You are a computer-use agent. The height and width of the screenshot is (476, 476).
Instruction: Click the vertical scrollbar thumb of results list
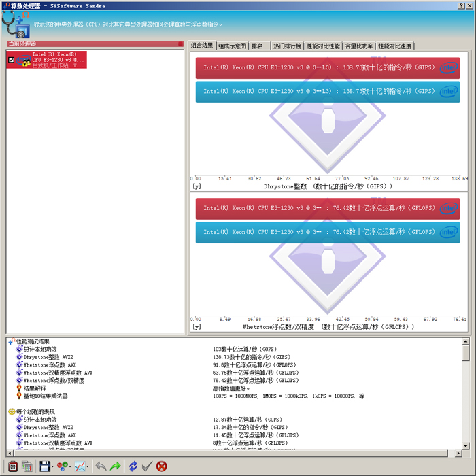[465, 353]
